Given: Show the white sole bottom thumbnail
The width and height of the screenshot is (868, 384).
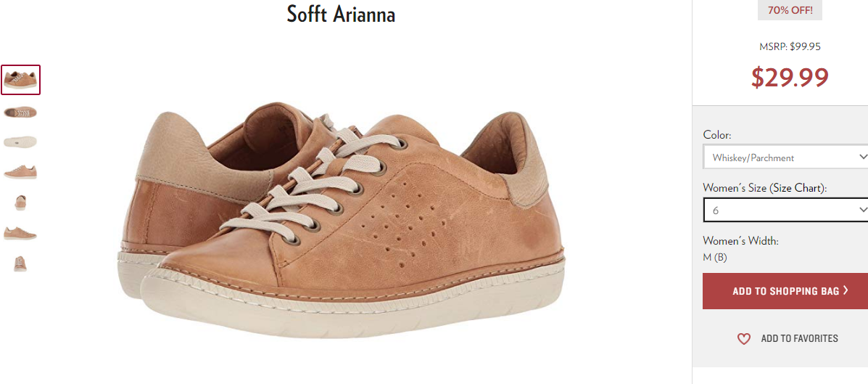Looking at the screenshot, I should [x=20, y=142].
